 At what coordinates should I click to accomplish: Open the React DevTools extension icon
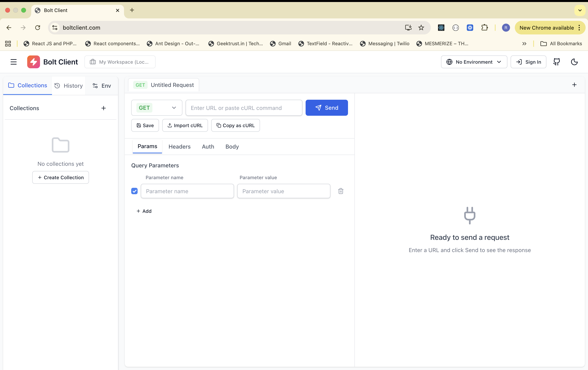coord(441,28)
